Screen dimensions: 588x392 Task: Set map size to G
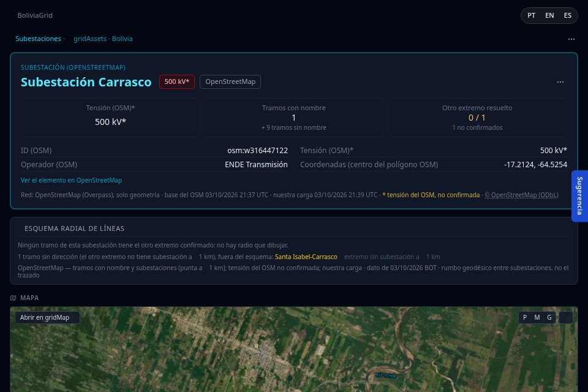pos(549,317)
